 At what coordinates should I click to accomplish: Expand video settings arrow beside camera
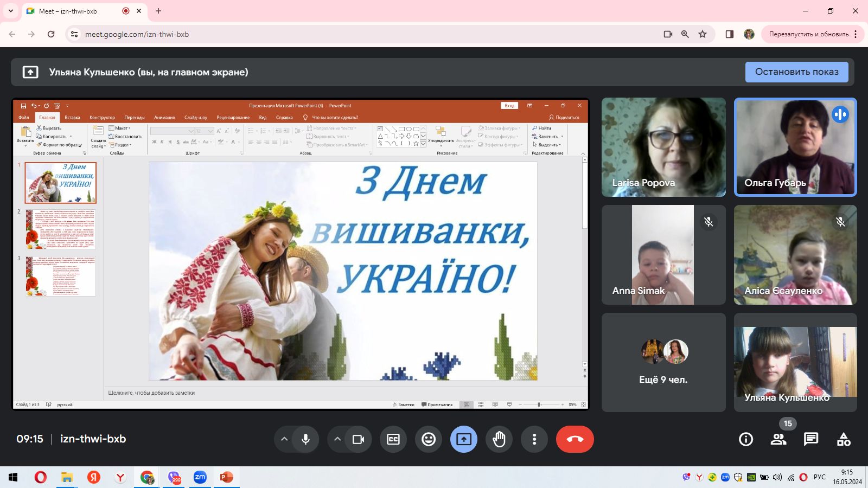[337, 439]
